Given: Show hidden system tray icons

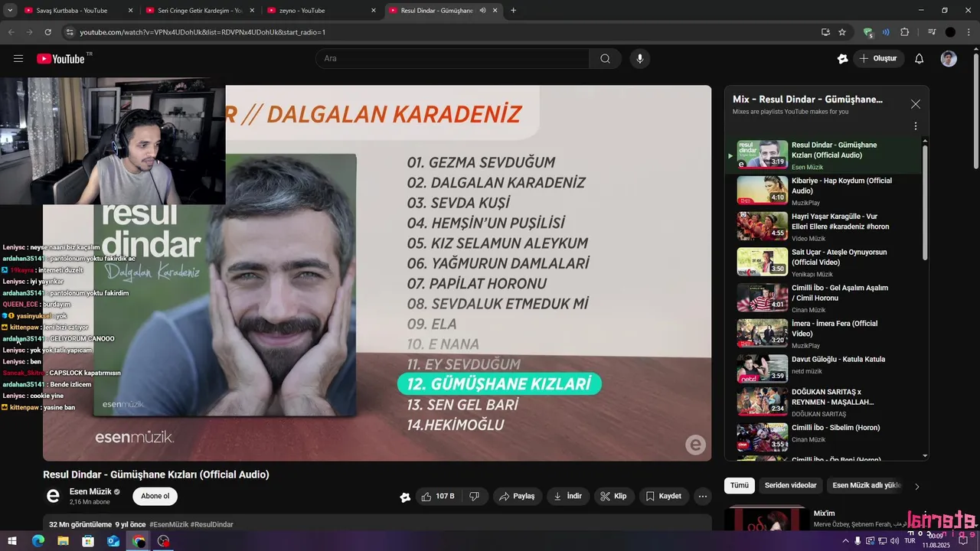Looking at the screenshot, I should 846,540.
